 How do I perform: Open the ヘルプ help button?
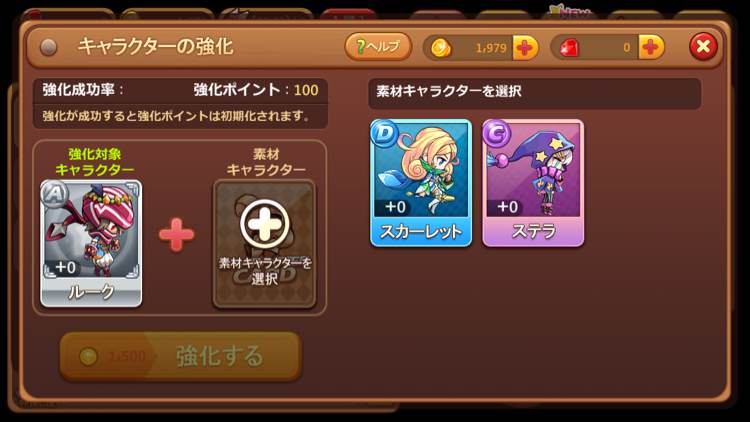pyautogui.click(x=378, y=46)
